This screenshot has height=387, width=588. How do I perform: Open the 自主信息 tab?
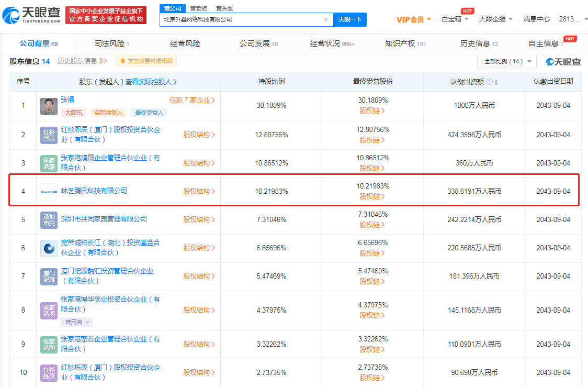(546, 43)
